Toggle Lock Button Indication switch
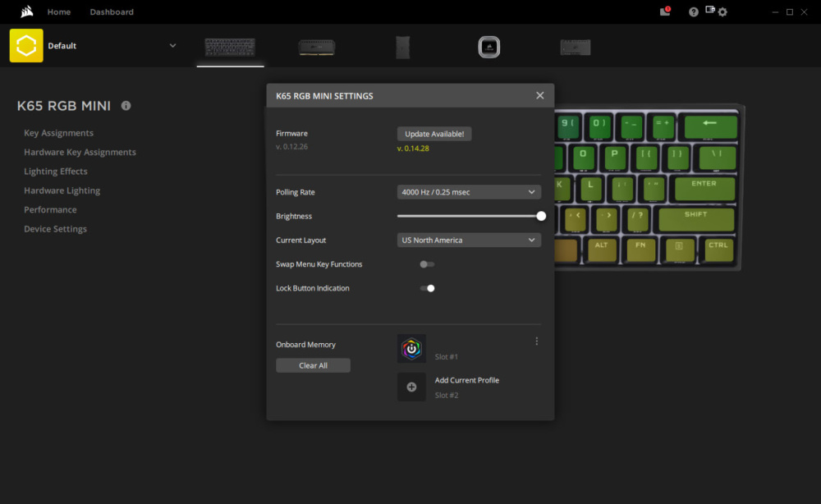This screenshot has width=821, height=504. (x=427, y=288)
